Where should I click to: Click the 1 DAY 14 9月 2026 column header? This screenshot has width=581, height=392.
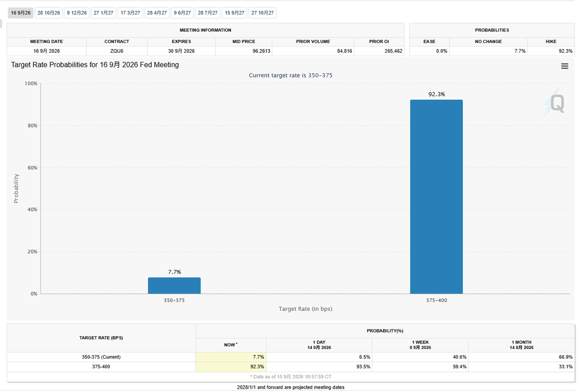pyautogui.click(x=319, y=345)
